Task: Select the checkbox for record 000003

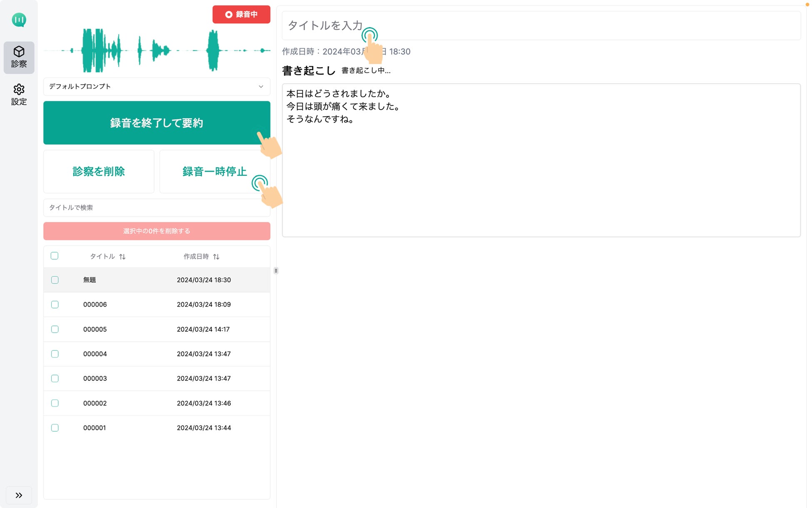Action: pyautogui.click(x=55, y=378)
